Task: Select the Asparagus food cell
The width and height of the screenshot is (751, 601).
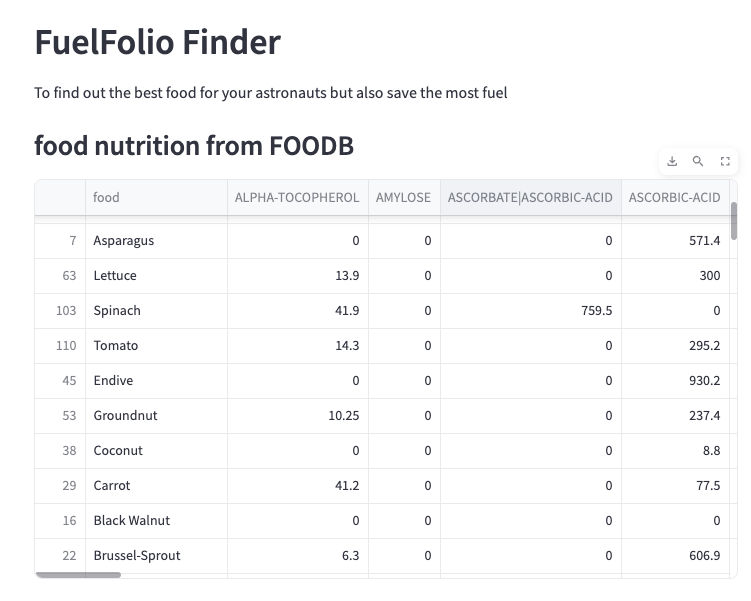Action: [124, 241]
